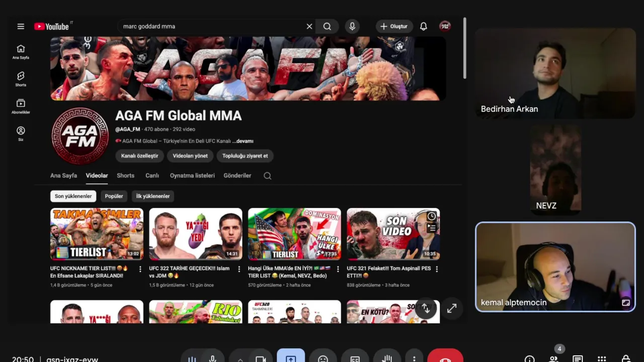Click the channel search magnifier icon
The width and height of the screenshot is (644, 362).
268,175
